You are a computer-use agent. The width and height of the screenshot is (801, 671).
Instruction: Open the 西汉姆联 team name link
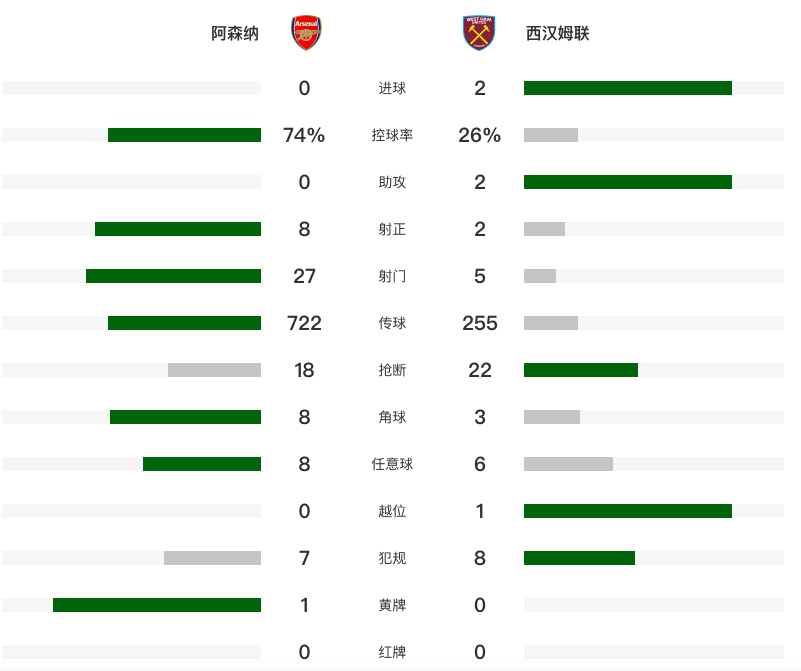557,34
